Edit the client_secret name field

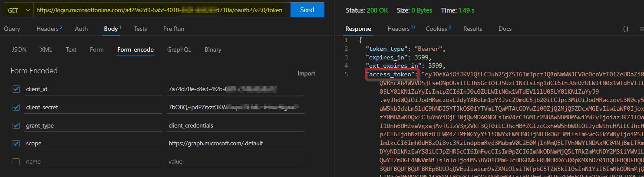click(93, 107)
